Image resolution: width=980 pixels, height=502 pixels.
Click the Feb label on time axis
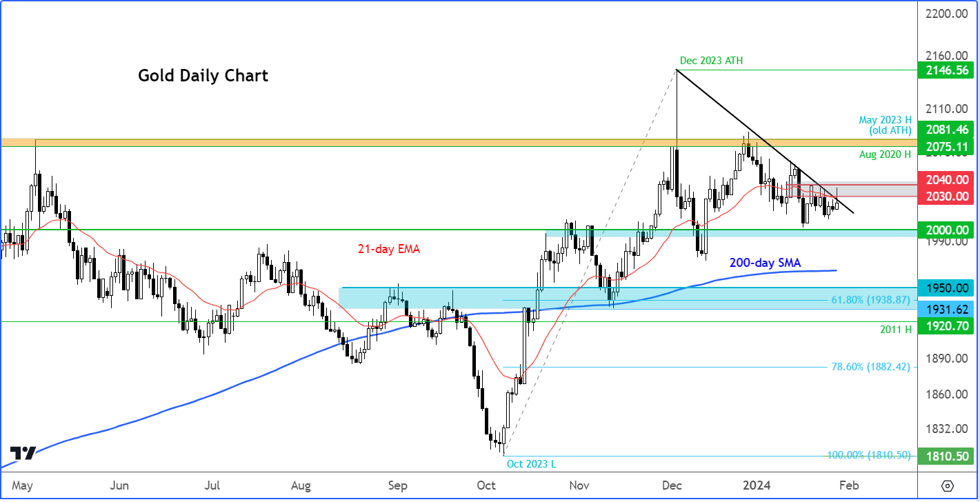(849, 485)
